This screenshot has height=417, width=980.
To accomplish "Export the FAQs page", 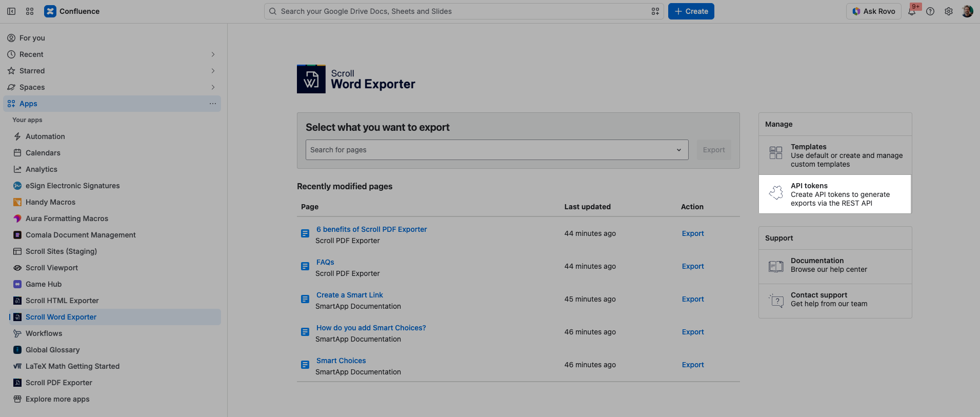I will (x=693, y=266).
